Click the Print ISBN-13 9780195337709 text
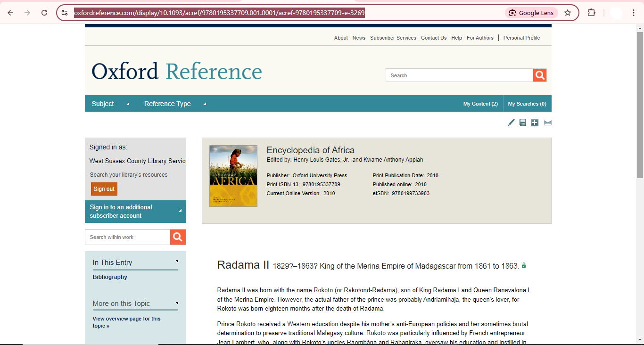644x345 pixels. click(x=303, y=184)
